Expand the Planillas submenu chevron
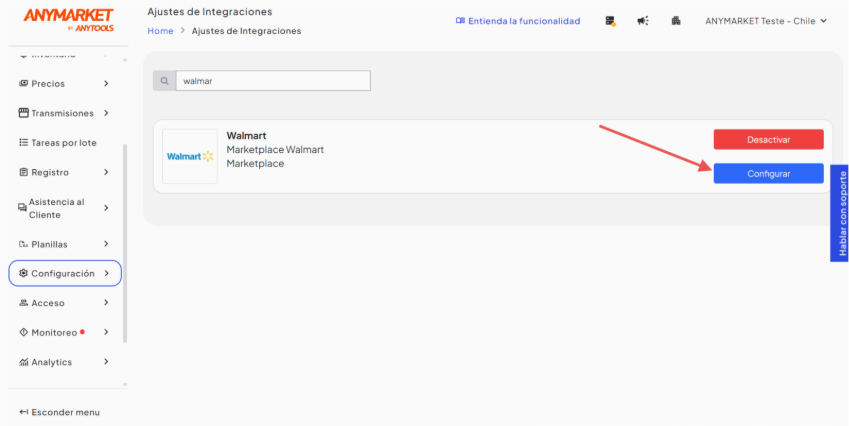This screenshot has width=849, height=426. click(106, 244)
